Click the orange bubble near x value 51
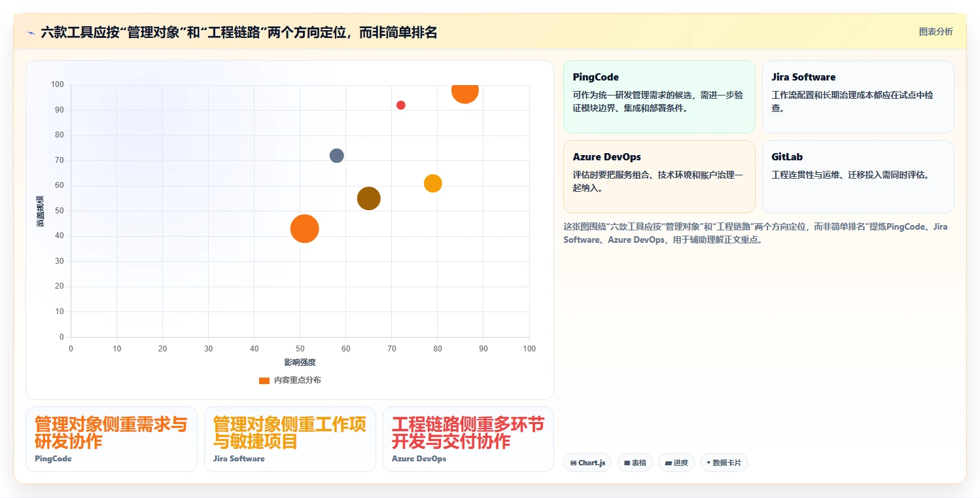 click(x=304, y=228)
